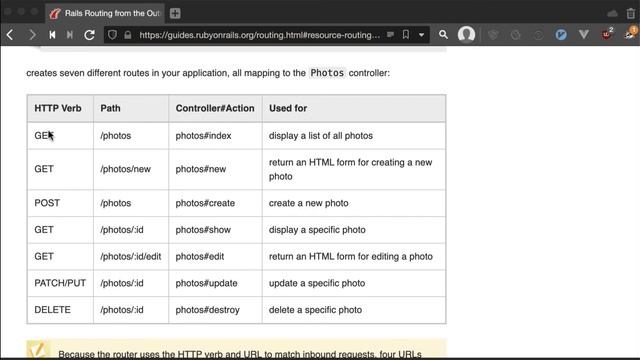Image resolution: width=640 pixels, height=360 pixels.
Task: Click the Used for column header
Action: pos(354,108)
